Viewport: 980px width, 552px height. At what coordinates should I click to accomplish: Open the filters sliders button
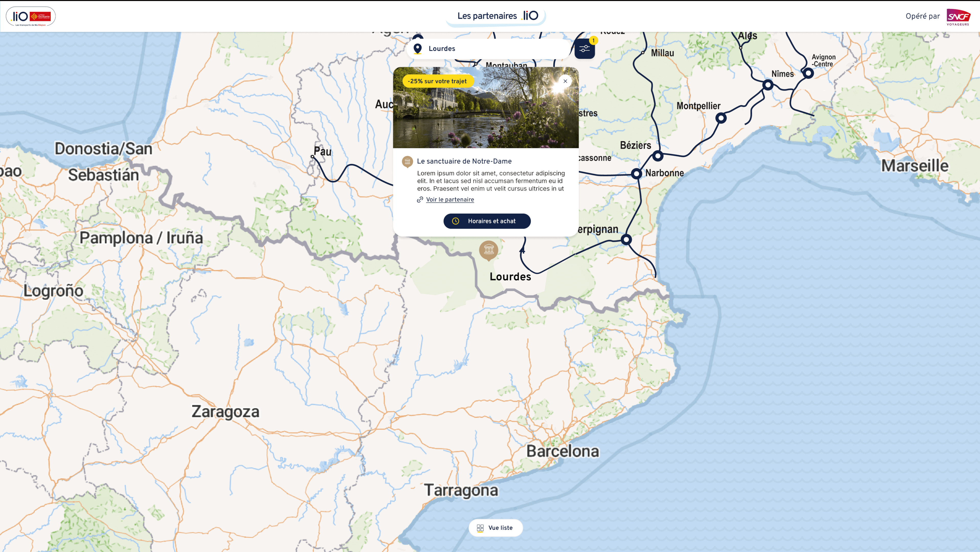pyautogui.click(x=584, y=49)
